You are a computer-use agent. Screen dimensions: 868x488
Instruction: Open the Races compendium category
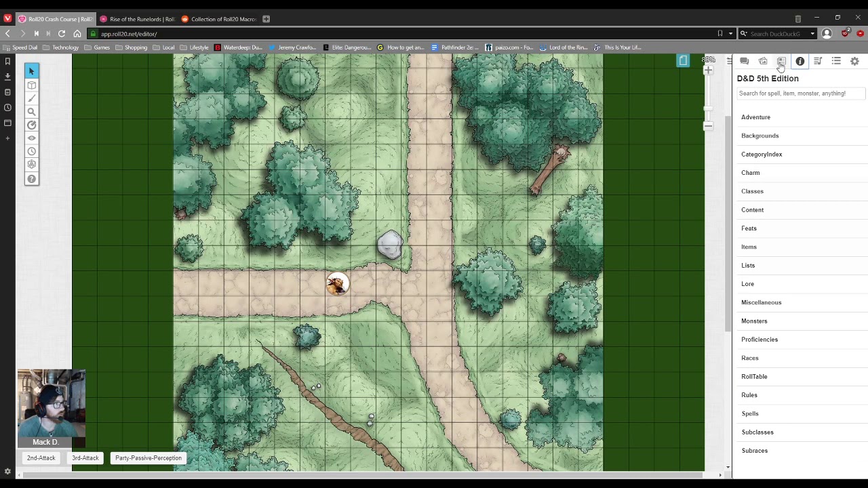click(749, 358)
